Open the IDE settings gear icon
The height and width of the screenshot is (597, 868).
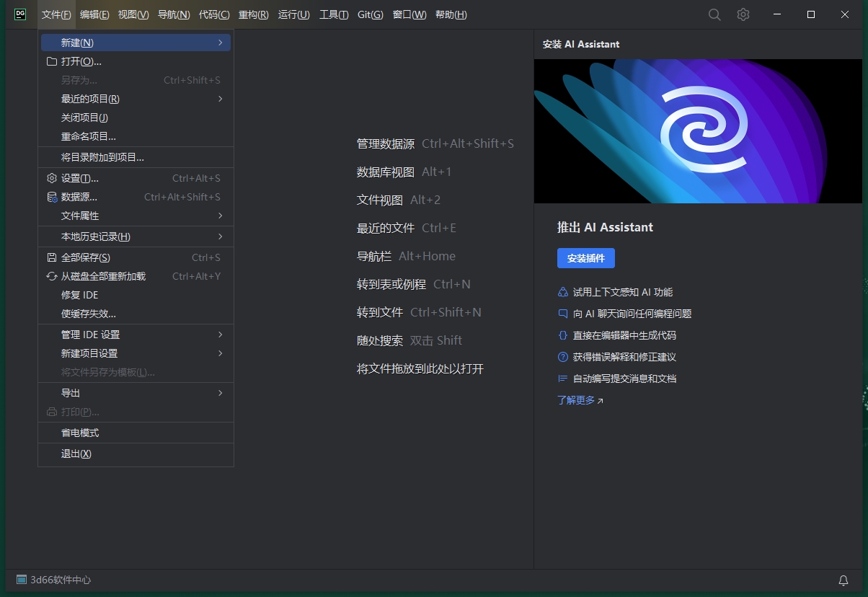[743, 14]
